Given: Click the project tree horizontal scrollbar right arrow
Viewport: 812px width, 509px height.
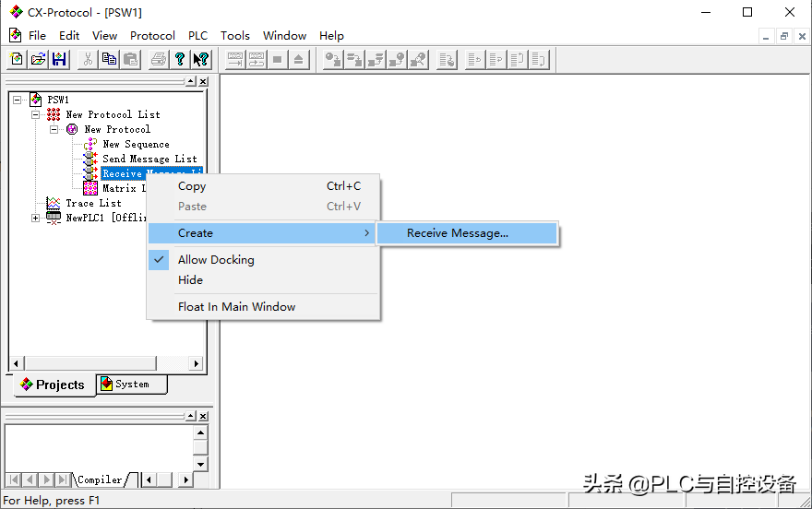Looking at the screenshot, I should click(196, 364).
